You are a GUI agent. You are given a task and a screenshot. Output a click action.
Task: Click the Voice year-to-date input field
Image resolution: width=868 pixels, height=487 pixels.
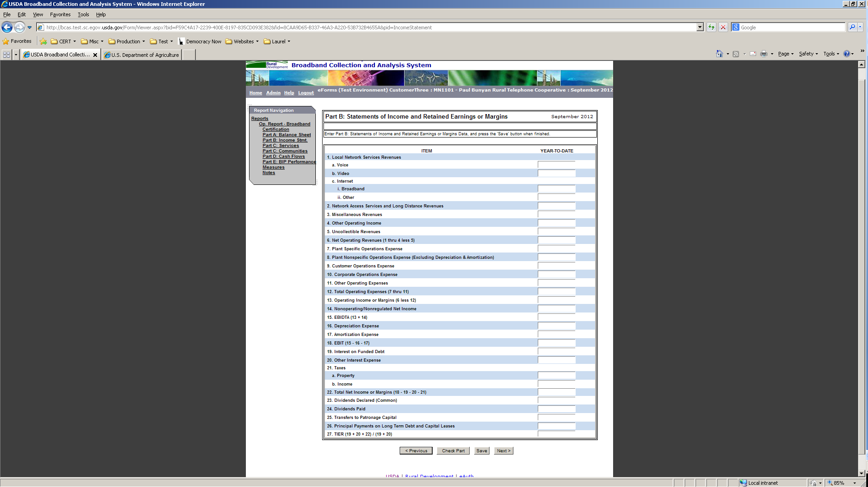point(556,165)
